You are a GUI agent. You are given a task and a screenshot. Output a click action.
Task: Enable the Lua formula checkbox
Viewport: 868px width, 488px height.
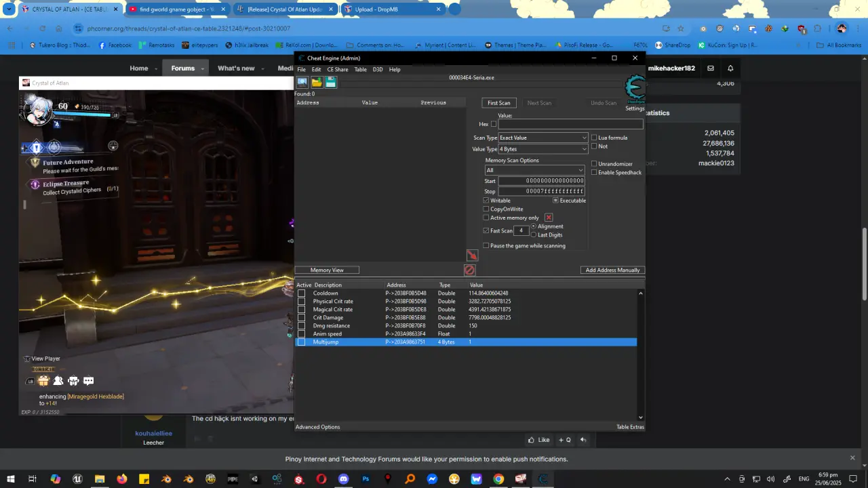594,138
